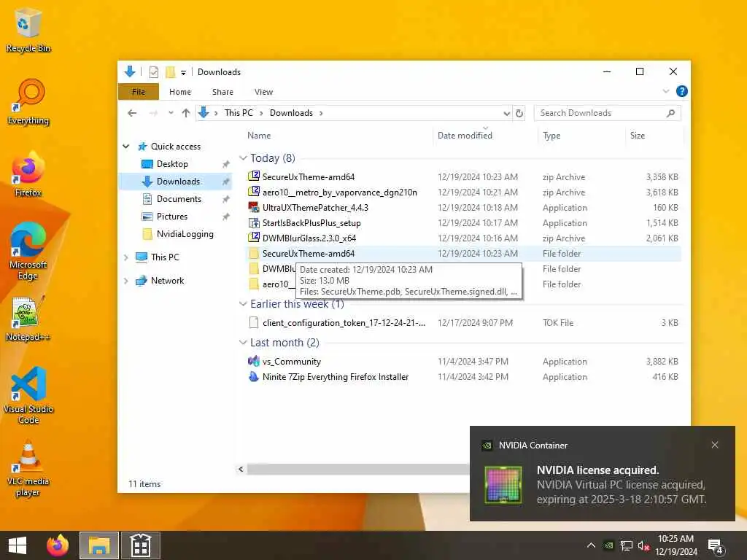Open Explorer help question mark icon
747x560 pixels.
(x=682, y=91)
